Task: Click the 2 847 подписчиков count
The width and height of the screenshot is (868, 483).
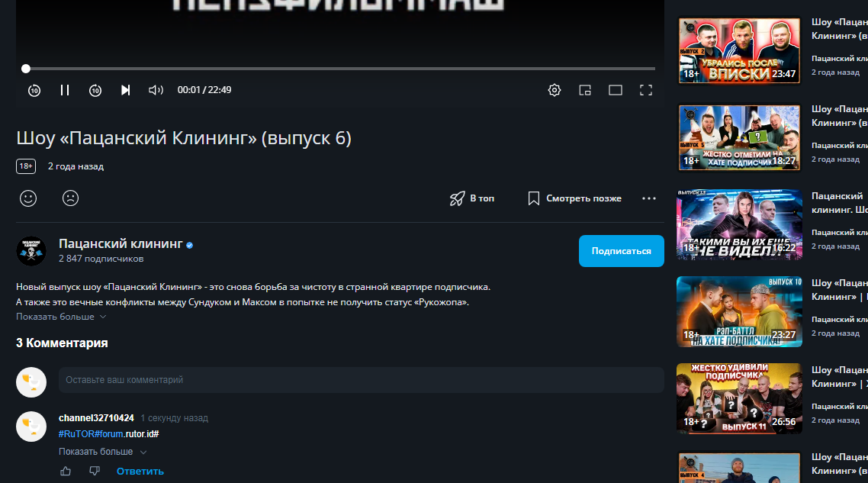Action: click(101, 259)
